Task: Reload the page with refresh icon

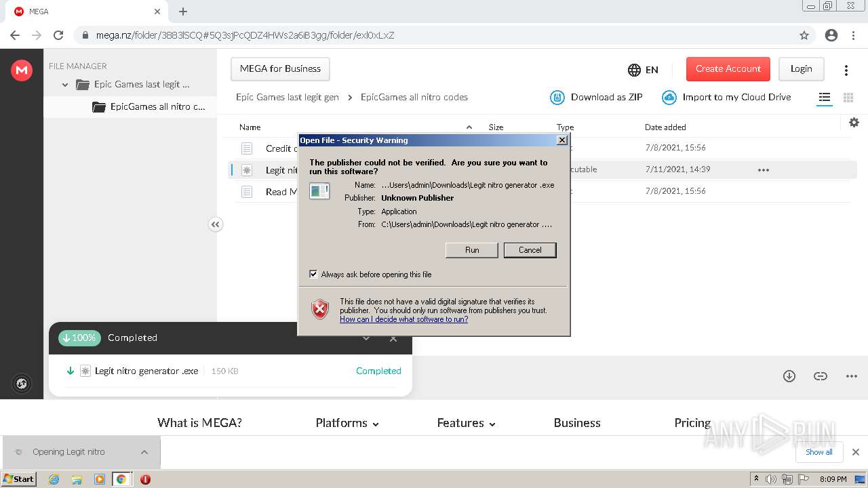Action: pos(58,35)
